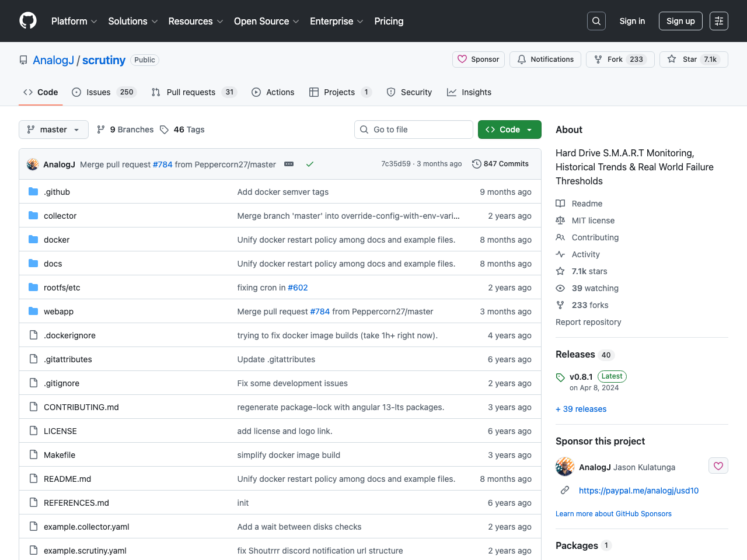
Task: Star the scrutiny repository
Action: click(693, 60)
